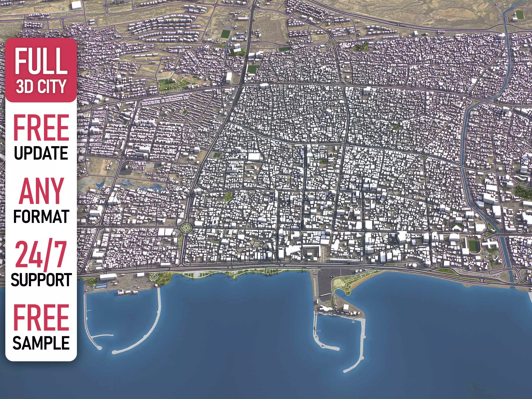Click the small blue pond area on the left
This screenshot has width=532, height=399.
(100, 185)
